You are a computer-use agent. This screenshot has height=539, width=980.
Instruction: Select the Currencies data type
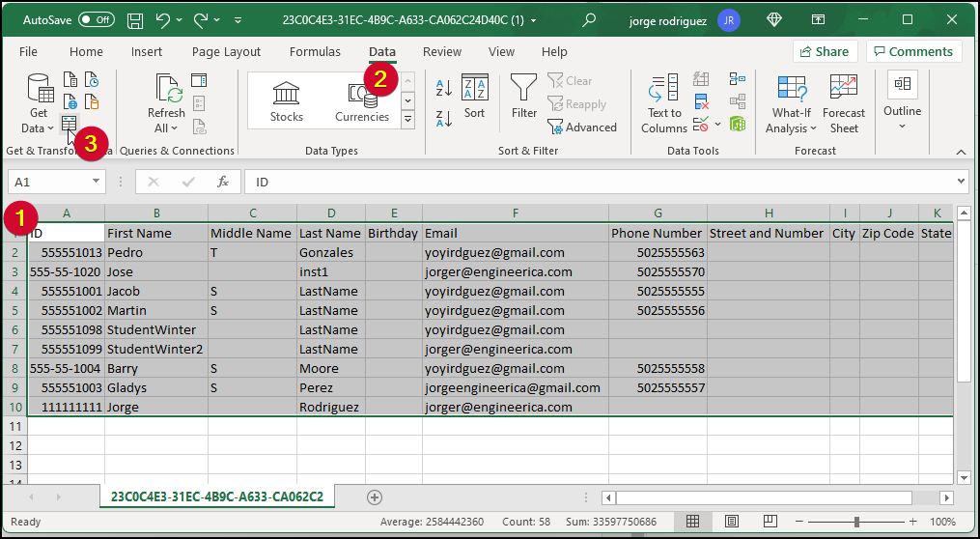[x=362, y=101]
